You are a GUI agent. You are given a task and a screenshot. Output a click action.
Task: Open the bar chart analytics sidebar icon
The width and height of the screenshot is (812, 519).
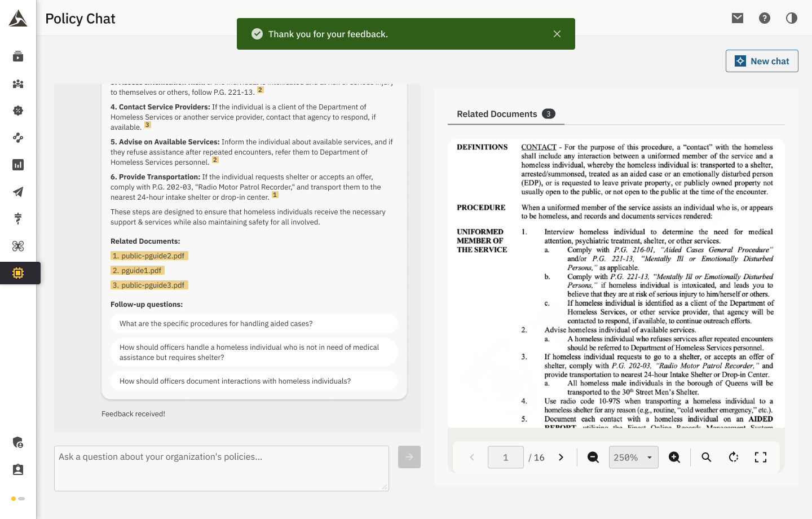[x=17, y=165]
